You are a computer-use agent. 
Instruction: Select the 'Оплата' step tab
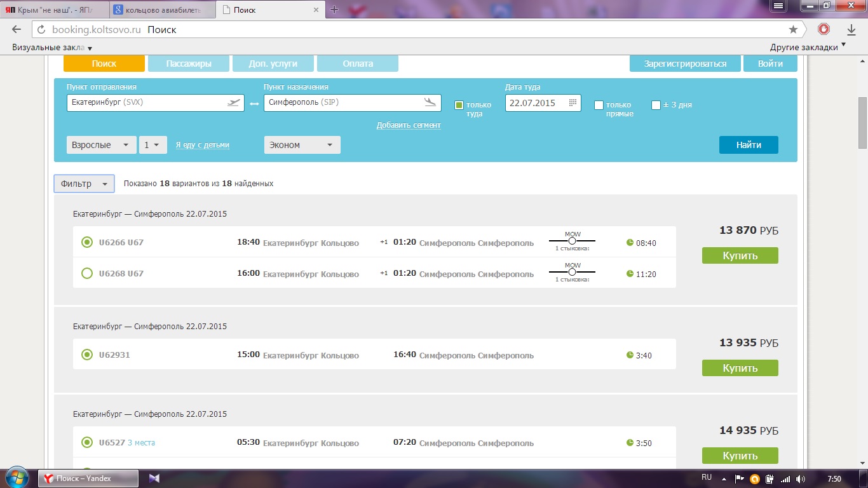pos(358,64)
